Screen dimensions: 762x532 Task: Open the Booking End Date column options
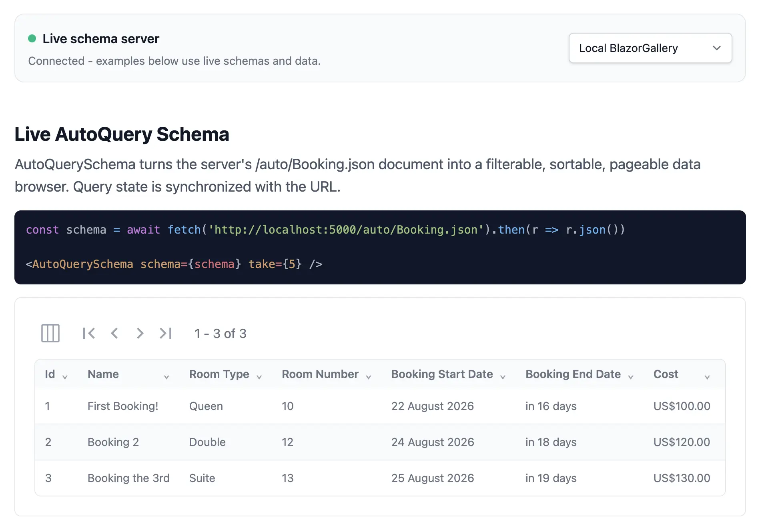(631, 377)
